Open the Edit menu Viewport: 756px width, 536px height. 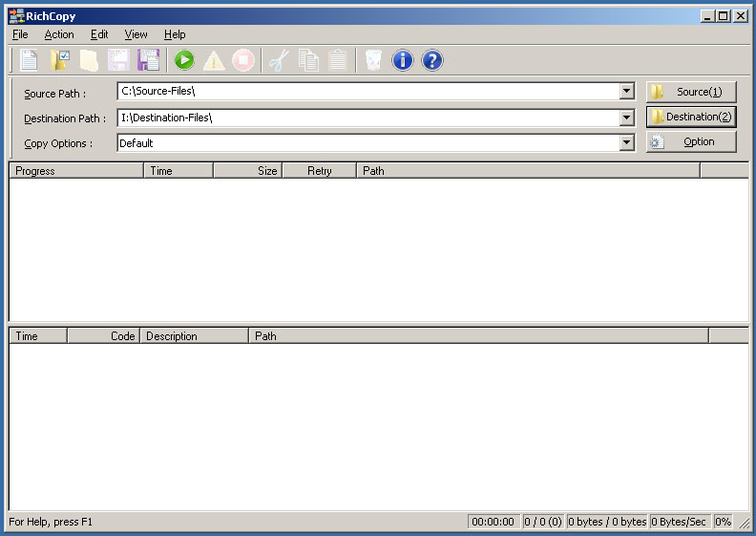coord(99,34)
